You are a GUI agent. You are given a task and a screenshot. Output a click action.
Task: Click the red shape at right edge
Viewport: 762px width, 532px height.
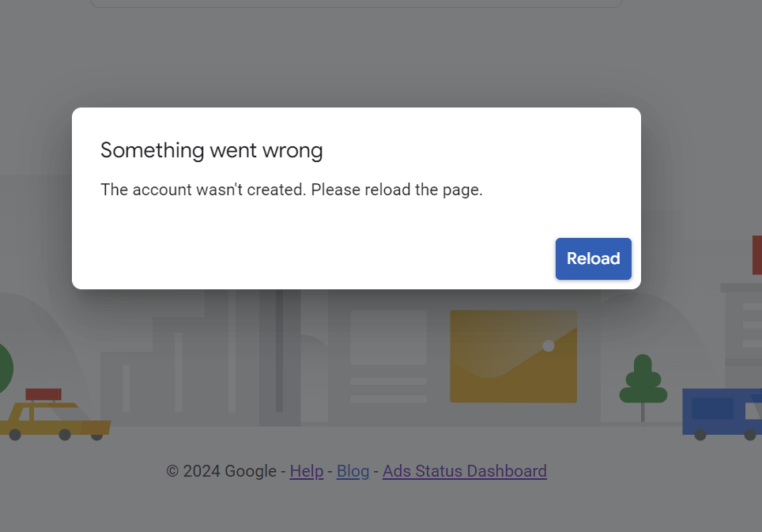click(757, 255)
